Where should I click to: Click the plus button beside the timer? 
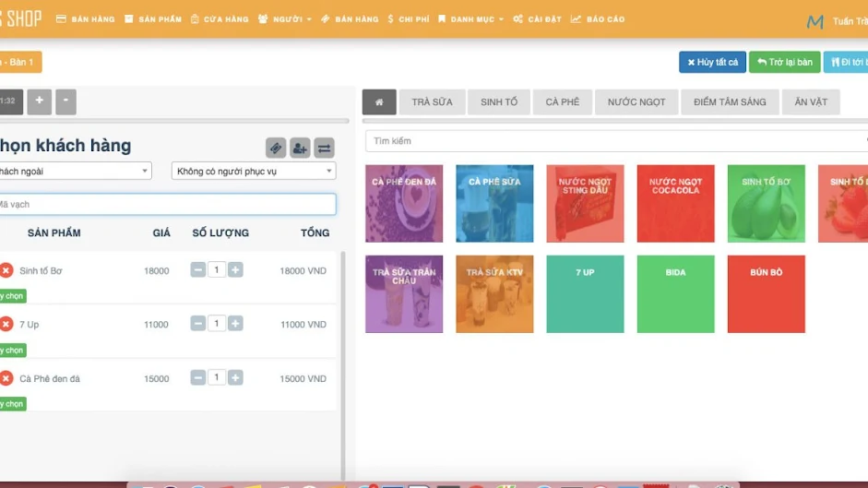40,101
